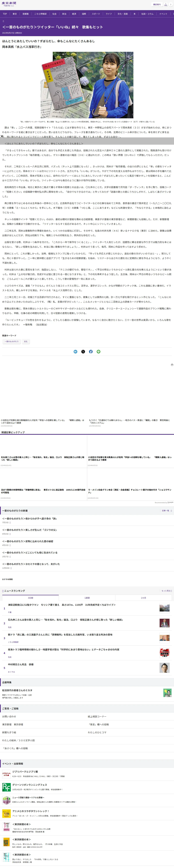Open どこにいても母に包まれている article
This screenshot has height=868, width=174.
pos(30,553)
